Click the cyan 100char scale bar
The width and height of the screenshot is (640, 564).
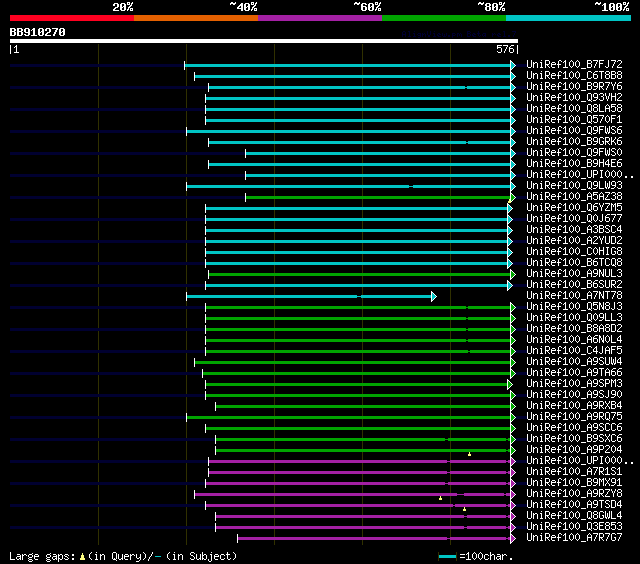tap(447, 557)
